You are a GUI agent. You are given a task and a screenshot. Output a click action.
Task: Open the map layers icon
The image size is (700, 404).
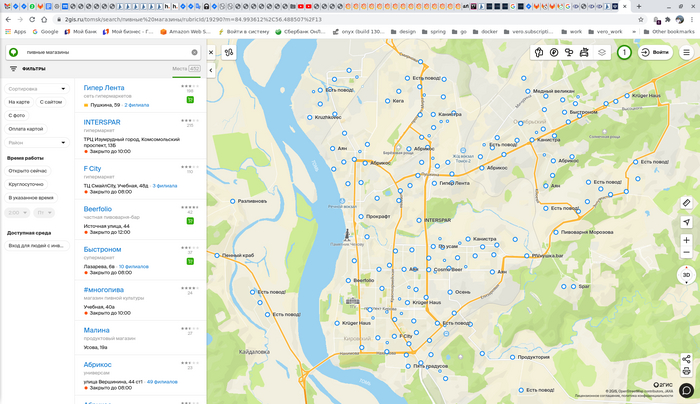tap(602, 52)
